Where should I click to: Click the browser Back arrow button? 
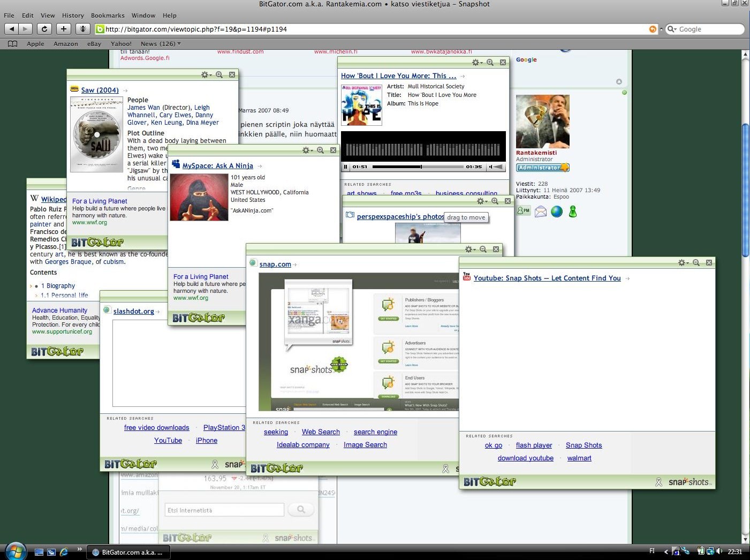(x=12, y=29)
